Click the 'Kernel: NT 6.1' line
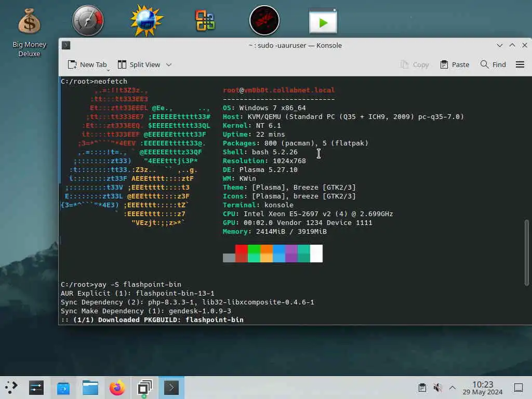Viewport: 532px width, 399px height. [252, 126]
